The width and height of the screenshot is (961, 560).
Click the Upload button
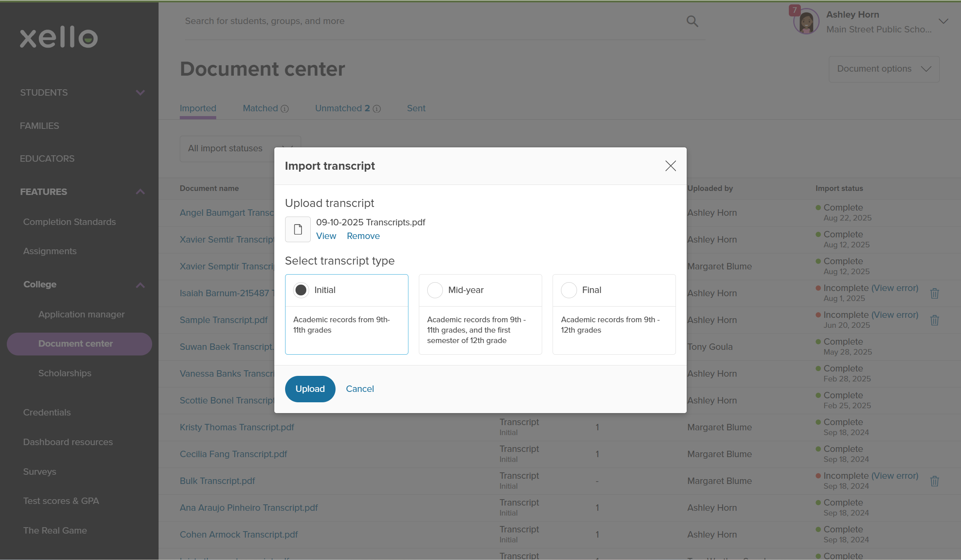point(310,389)
